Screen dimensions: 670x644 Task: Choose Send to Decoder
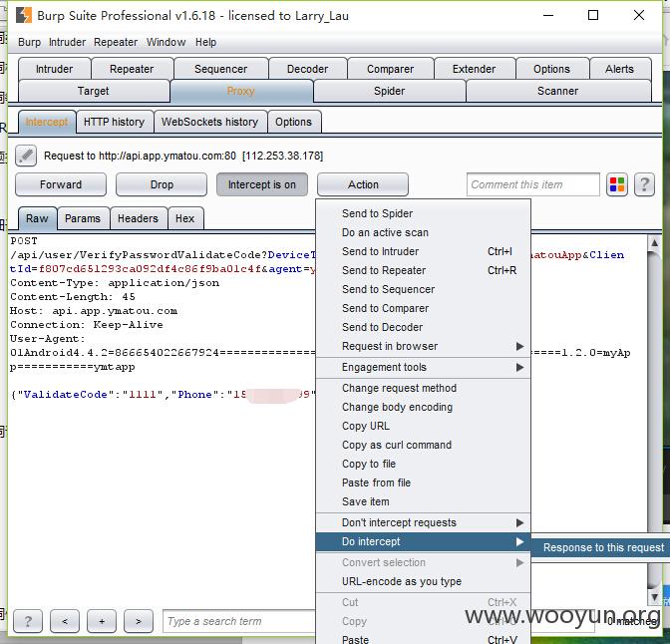tap(423, 327)
